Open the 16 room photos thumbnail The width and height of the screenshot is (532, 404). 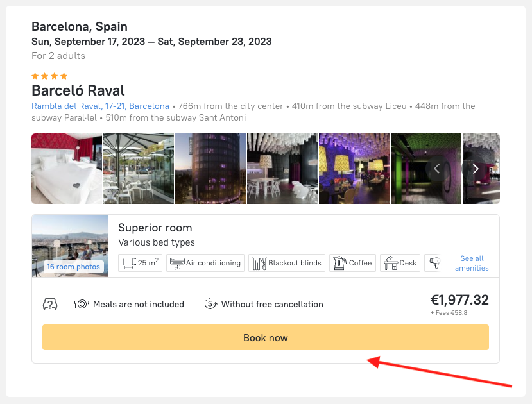(70, 246)
